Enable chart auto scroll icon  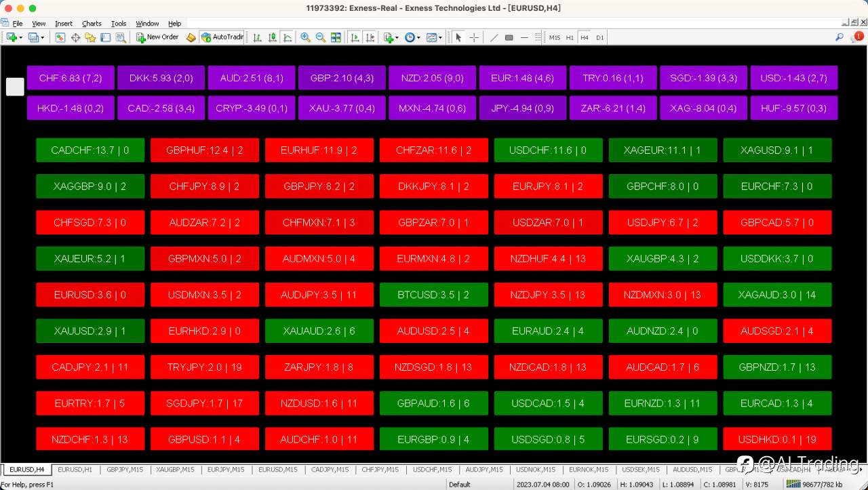pos(355,37)
